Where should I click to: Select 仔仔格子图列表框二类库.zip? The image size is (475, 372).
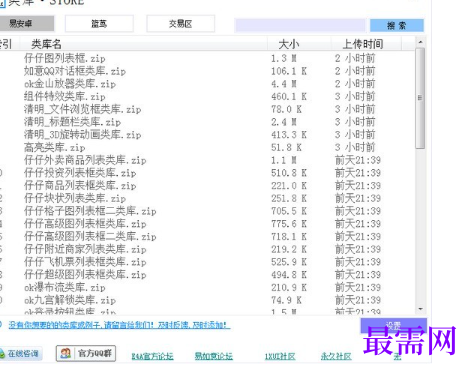90,211
